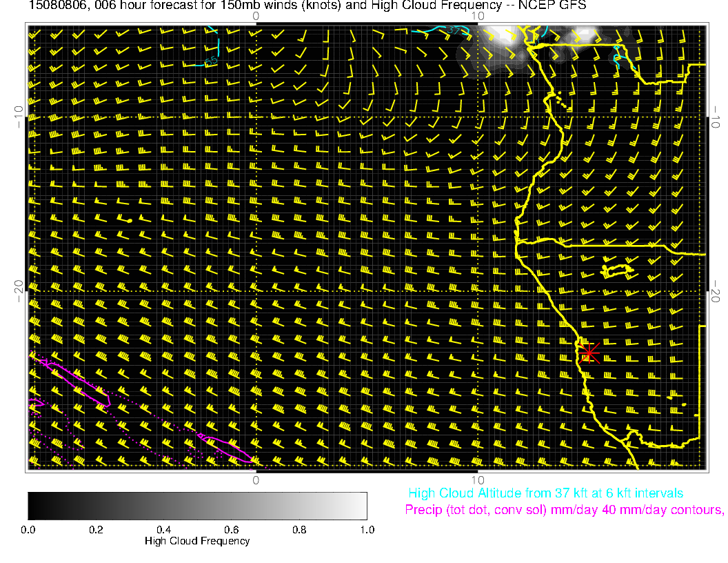Click the red asterisk location marker

pyautogui.click(x=588, y=353)
